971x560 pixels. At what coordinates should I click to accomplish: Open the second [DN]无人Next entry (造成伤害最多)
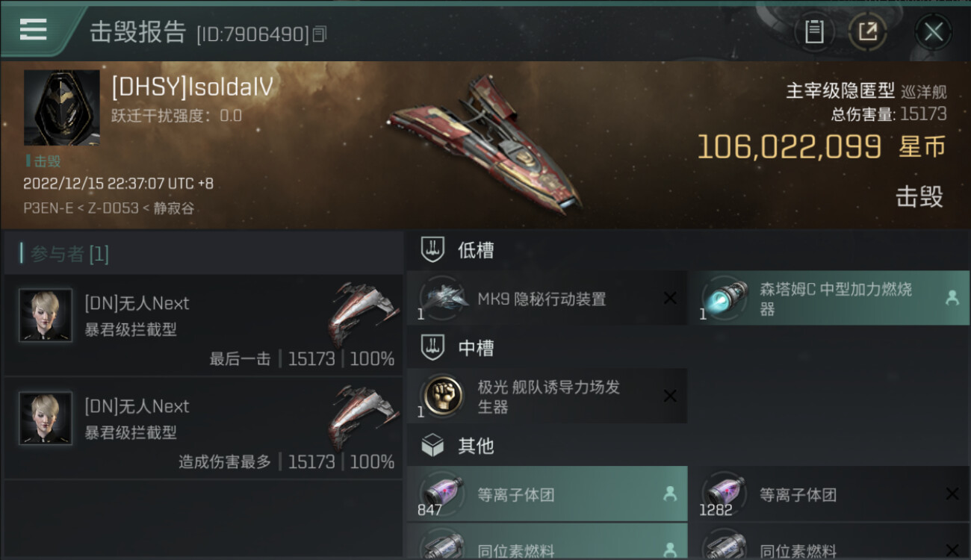click(203, 428)
